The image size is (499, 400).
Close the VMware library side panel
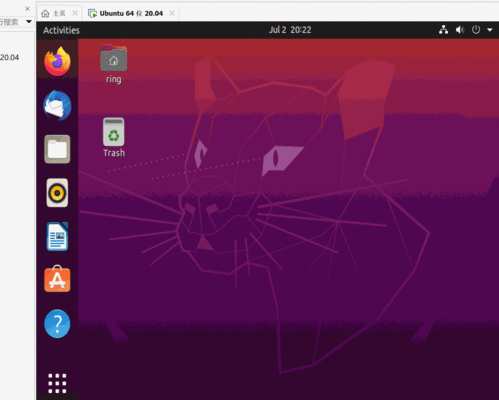click(28, 9)
